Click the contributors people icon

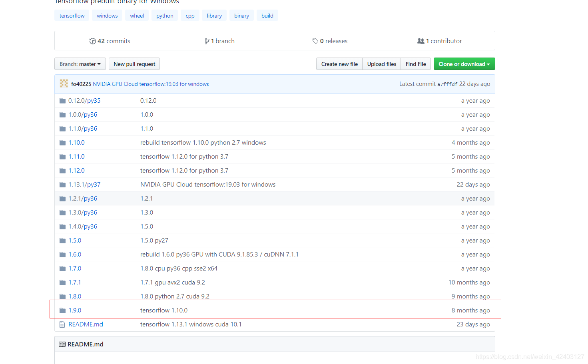point(421,41)
